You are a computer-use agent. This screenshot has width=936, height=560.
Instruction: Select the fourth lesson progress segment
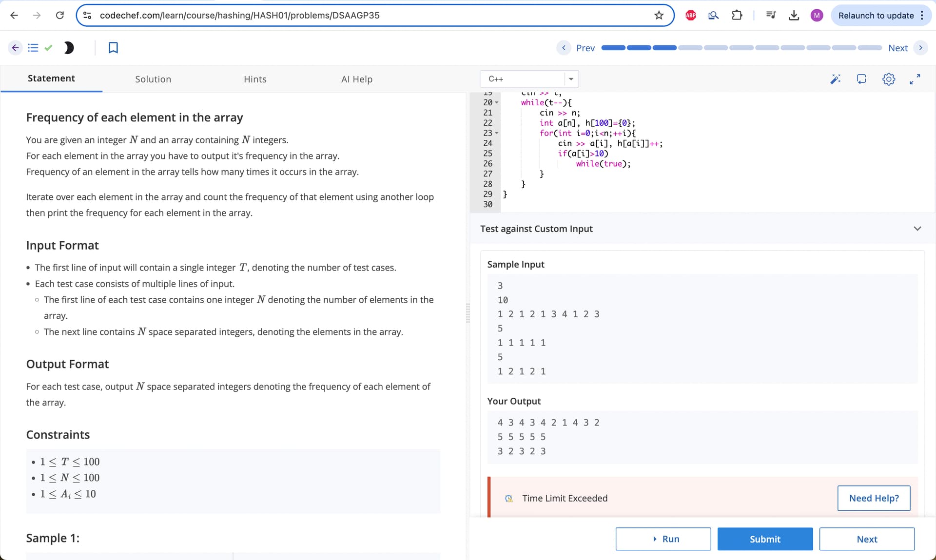pyautogui.click(x=690, y=48)
